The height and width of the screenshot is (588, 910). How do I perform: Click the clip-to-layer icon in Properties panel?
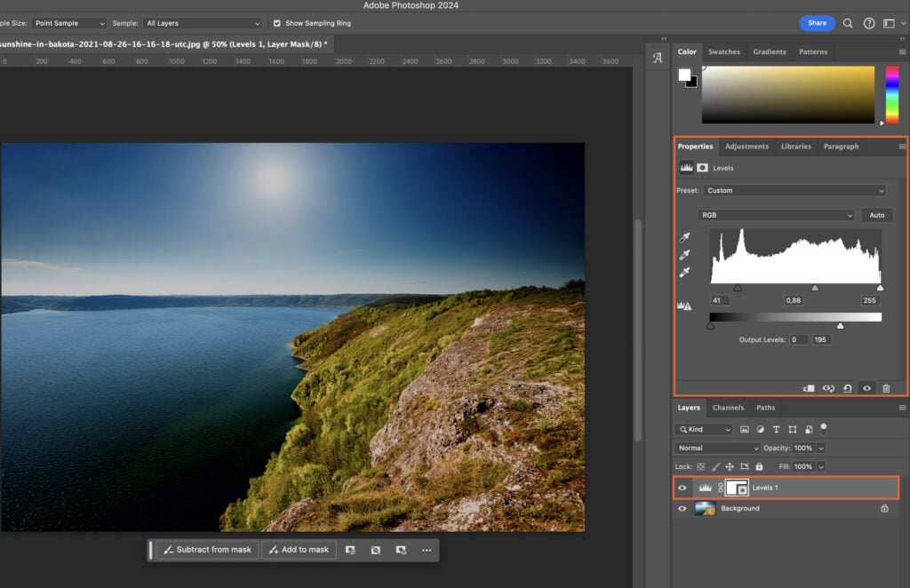pyautogui.click(x=808, y=388)
